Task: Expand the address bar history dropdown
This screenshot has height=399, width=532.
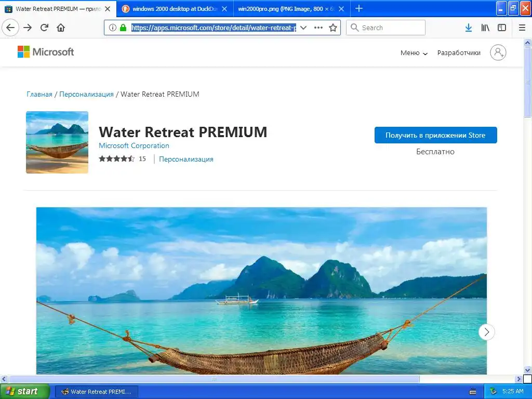Action: (x=303, y=28)
